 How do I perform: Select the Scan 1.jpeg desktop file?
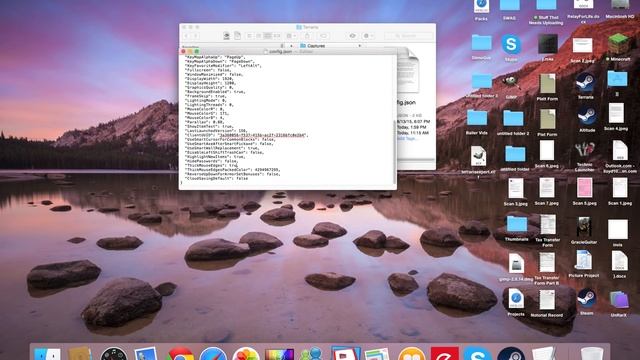[x=620, y=188]
